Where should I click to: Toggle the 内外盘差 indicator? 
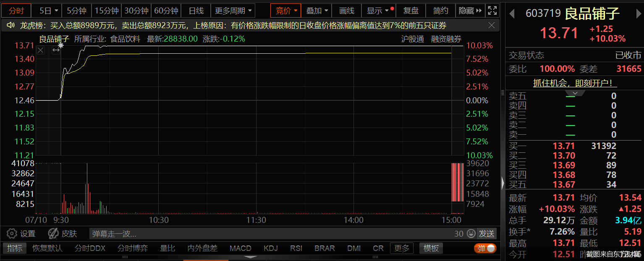coord(202,248)
